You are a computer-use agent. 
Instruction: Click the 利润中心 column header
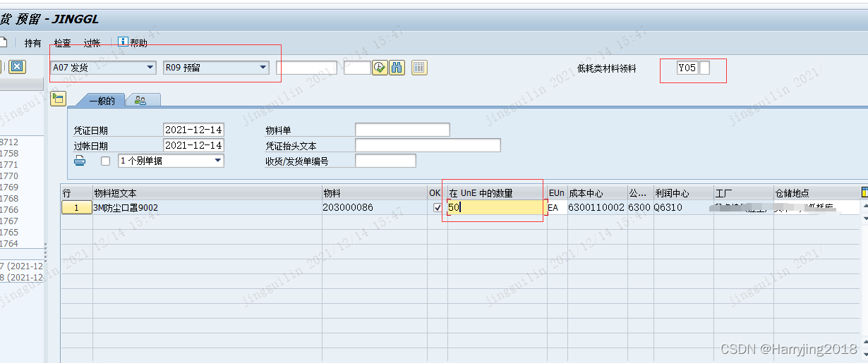(x=682, y=193)
